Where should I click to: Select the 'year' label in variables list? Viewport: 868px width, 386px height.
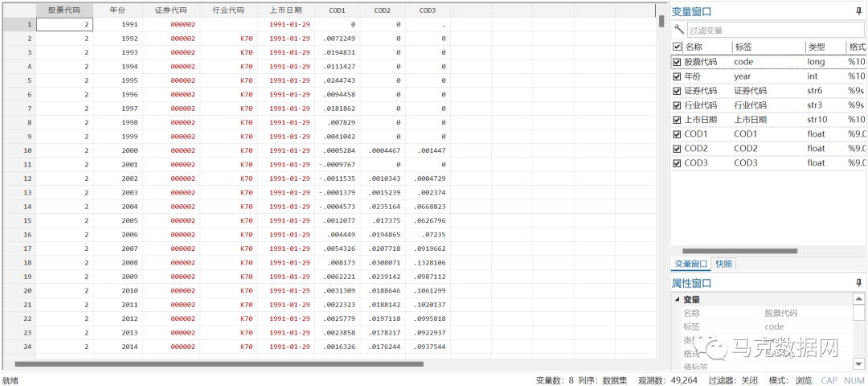pyautogui.click(x=743, y=76)
